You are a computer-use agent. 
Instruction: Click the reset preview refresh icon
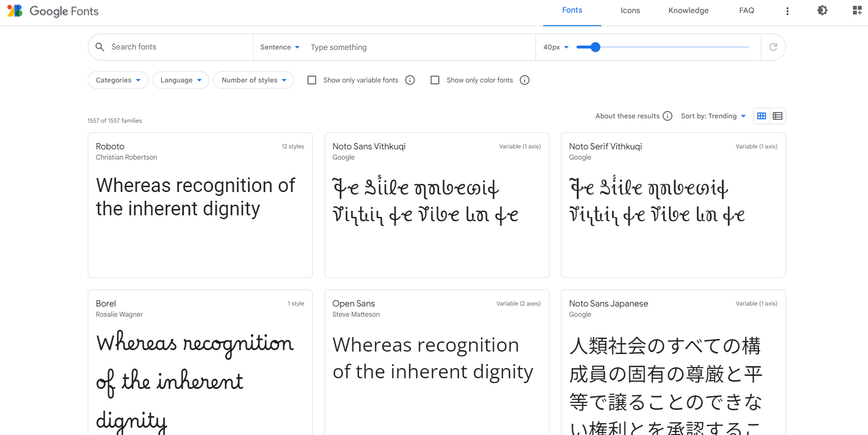point(773,47)
